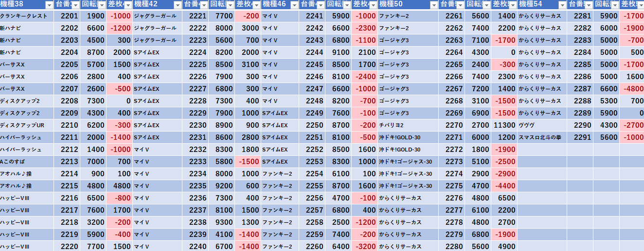The width and height of the screenshot is (644, 251).
Task: Select the スマスロ北斗の拳 machine name cell
Action: (x=542, y=137)
